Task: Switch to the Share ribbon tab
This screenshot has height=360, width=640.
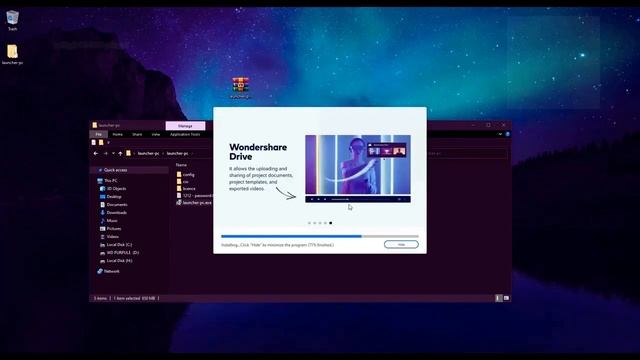Action: [x=137, y=134]
